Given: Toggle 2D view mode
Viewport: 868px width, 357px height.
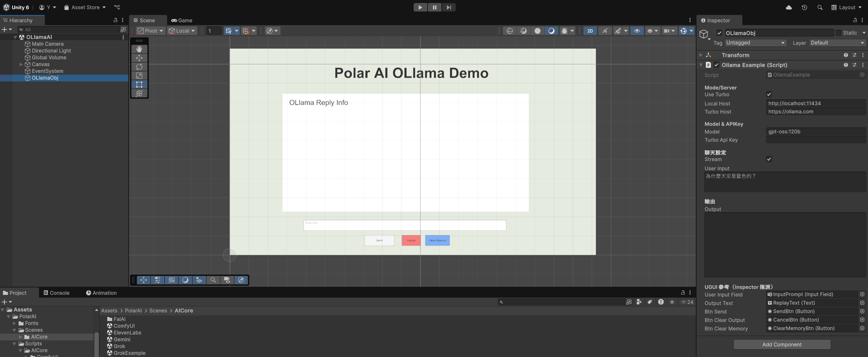Looking at the screenshot, I should point(590,31).
